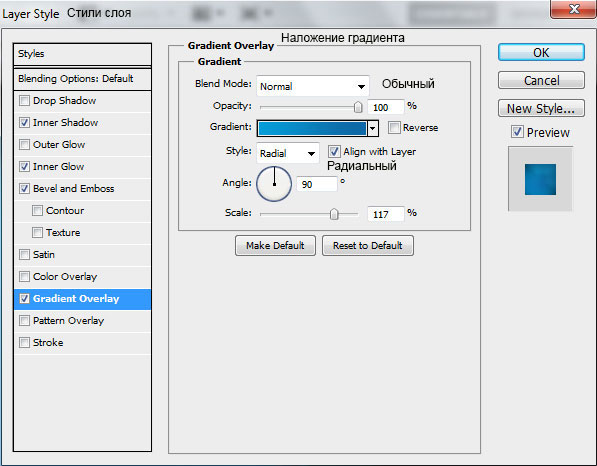Toggle the Preview checkbox
Viewport: 597px width, 466px height.
pos(517,132)
